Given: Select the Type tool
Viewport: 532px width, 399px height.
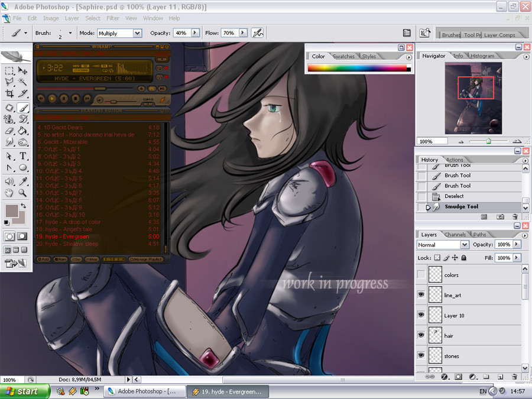Looking at the screenshot, I should point(22,155).
